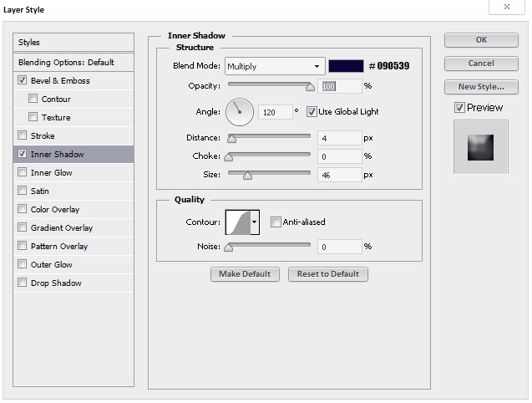The height and width of the screenshot is (403, 532).
Task: Click the Choke slider handle
Action: [x=229, y=157]
